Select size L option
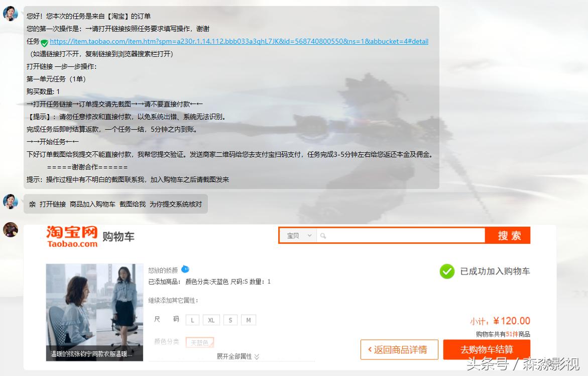 [192, 320]
